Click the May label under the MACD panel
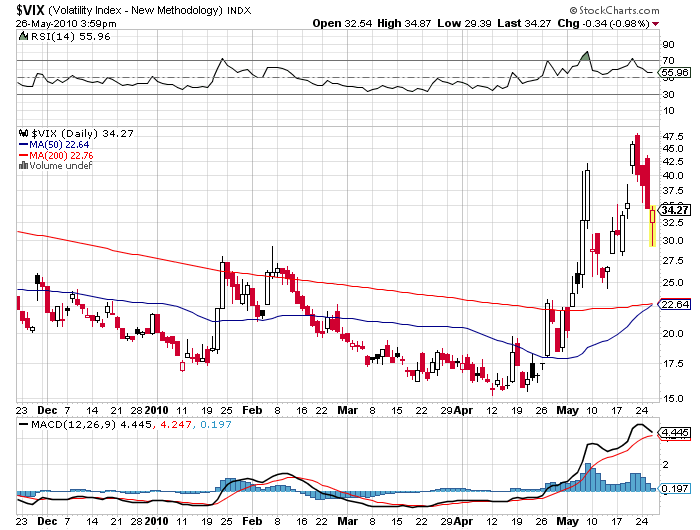The width and height of the screenshot is (700, 530). point(567,522)
